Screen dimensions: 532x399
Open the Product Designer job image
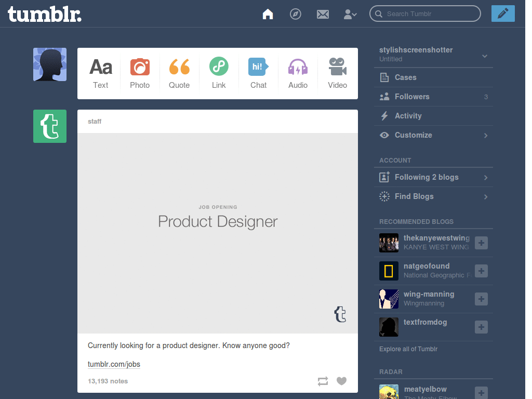[218, 233]
